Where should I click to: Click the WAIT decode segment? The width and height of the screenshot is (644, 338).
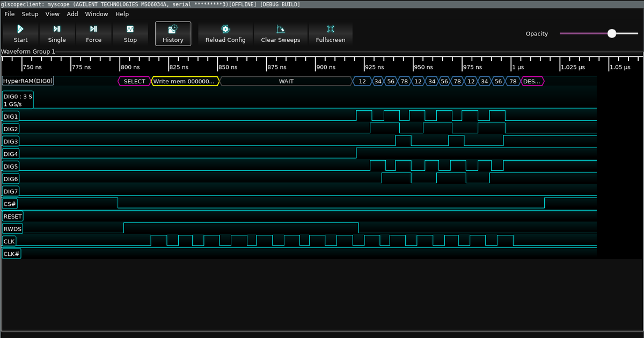tap(286, 81)
